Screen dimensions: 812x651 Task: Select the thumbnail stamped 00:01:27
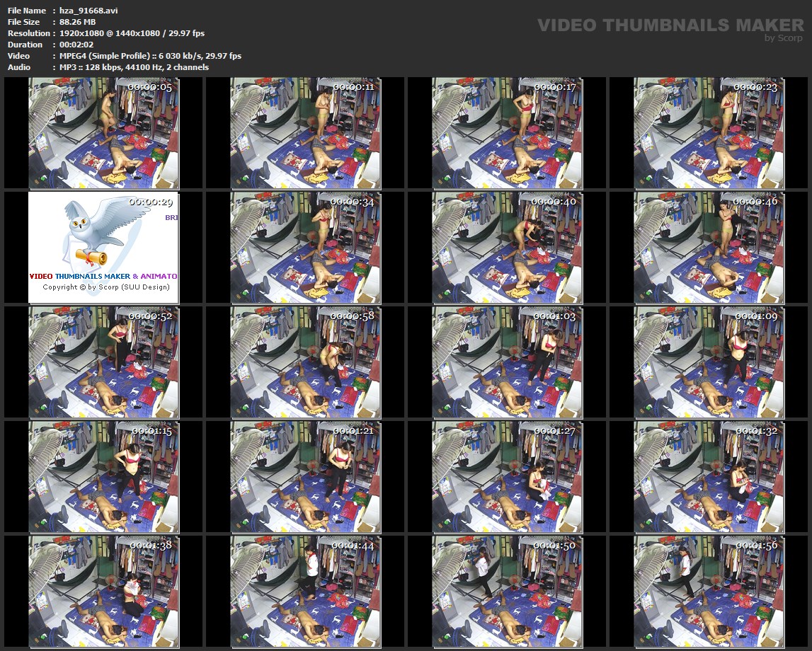tap(507, 477)
